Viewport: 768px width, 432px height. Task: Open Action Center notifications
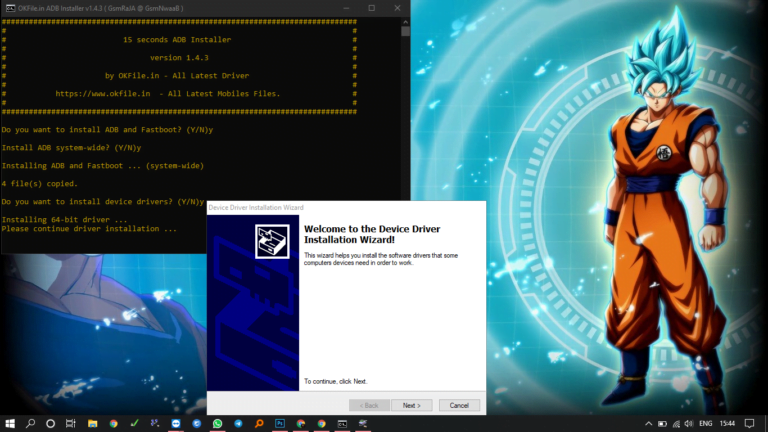[749, 423]
